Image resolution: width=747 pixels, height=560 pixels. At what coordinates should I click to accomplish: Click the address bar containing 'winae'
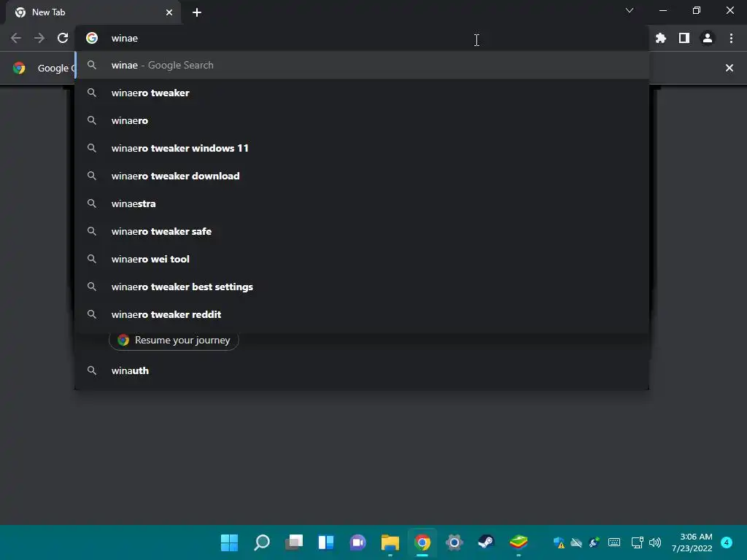coord(362,38)
